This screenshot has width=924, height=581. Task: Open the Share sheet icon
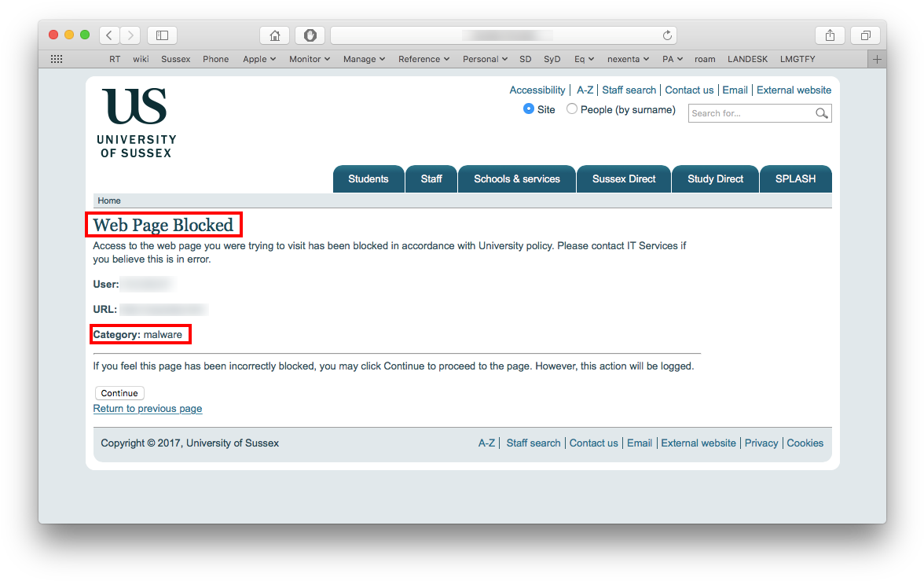[830, 35]
